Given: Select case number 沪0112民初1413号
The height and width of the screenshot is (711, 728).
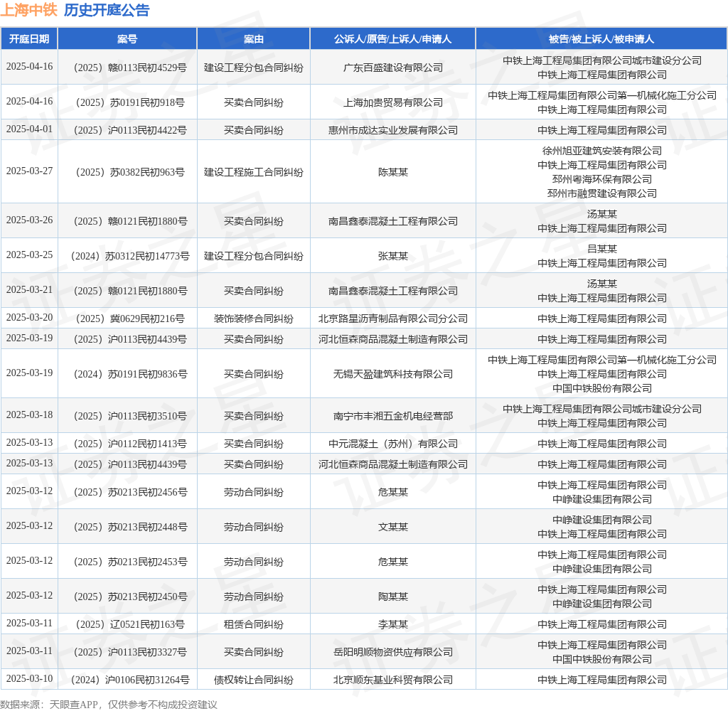Looking at the screenshot, I should pyautogui.click(x=131, y=444).
